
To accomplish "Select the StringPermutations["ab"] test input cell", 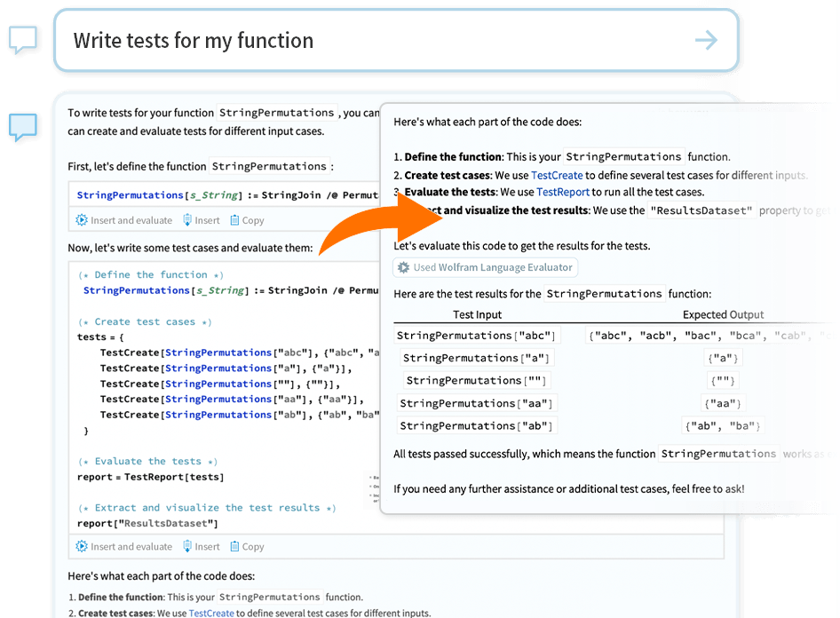I will click(476, 425).
